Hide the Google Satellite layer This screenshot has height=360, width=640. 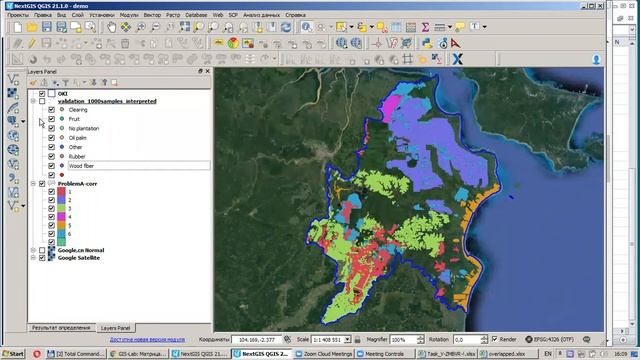pyautogui.click(x=42, y=258)
